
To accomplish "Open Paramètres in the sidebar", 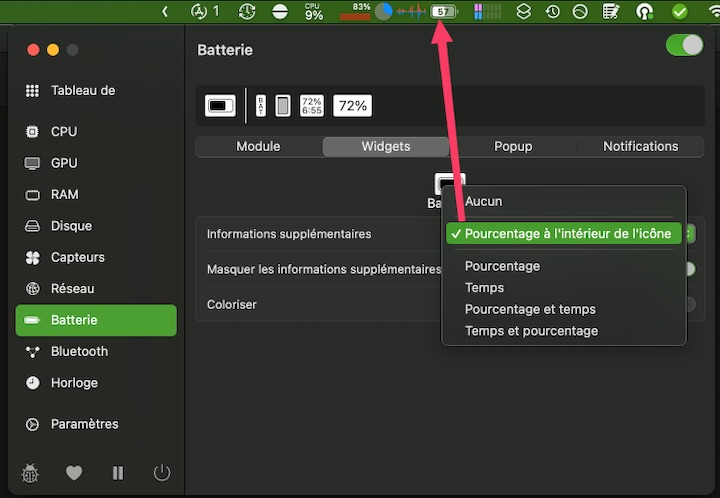I will pyautogui.click(x=84, y=424).
